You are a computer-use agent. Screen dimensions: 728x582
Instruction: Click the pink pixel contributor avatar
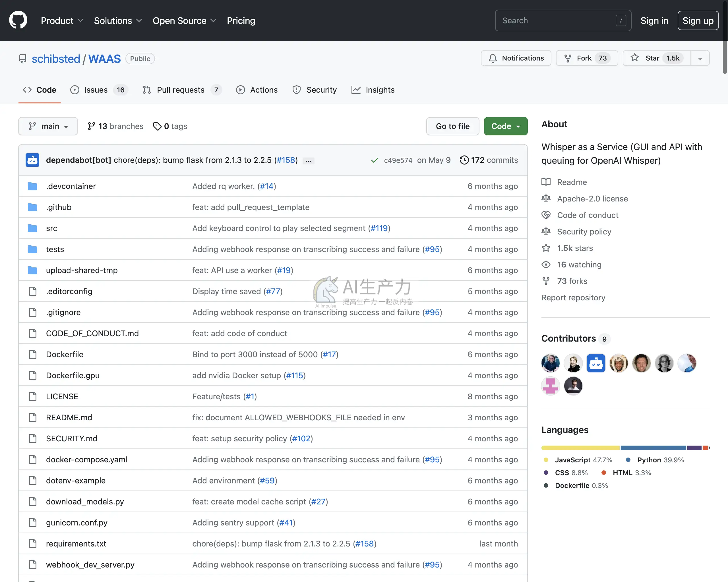(x=550, y=386)
